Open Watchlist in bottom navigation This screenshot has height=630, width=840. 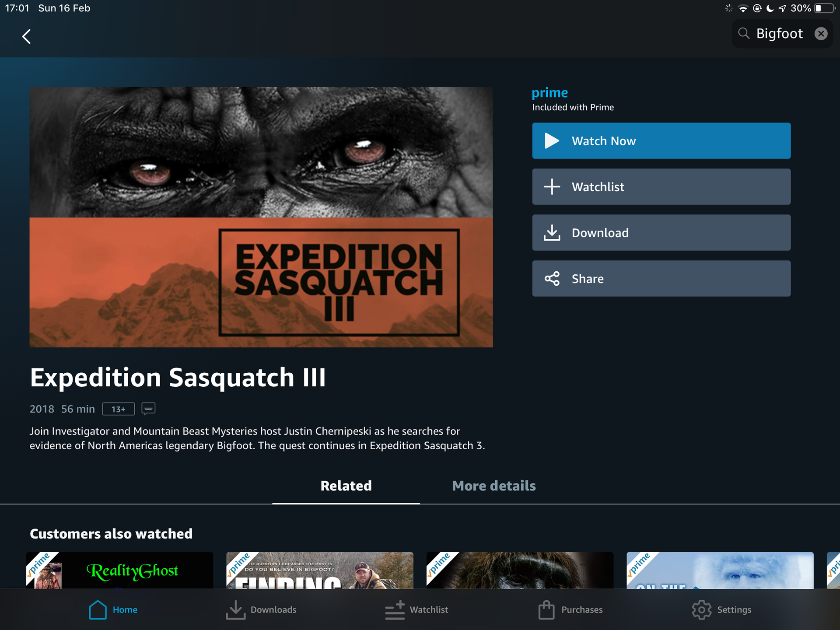(x=416, y=609)
